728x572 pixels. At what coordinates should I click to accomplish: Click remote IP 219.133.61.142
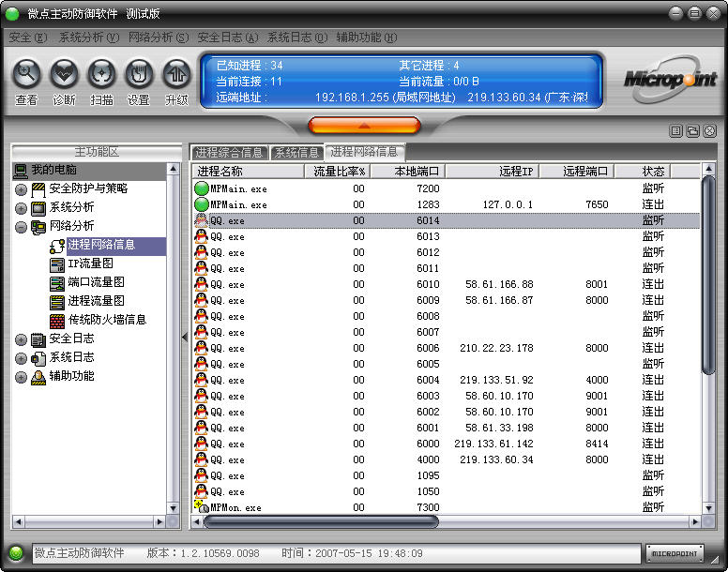[x=493, y=444]
